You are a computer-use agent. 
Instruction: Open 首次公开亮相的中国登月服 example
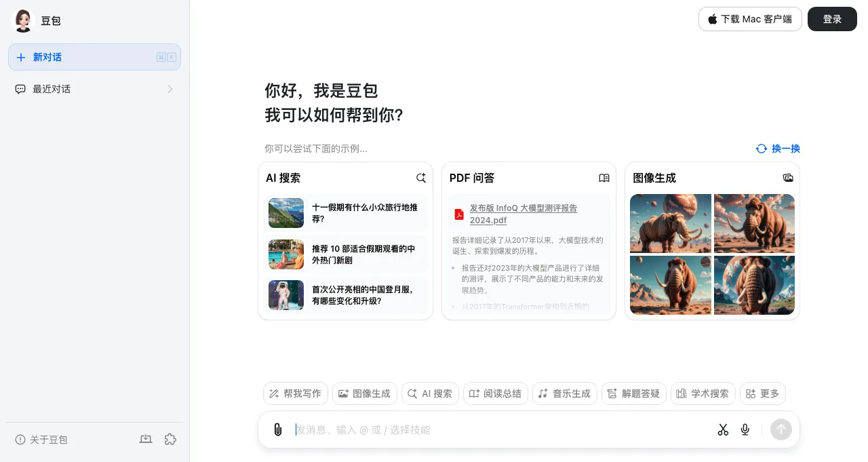[347, 295]
